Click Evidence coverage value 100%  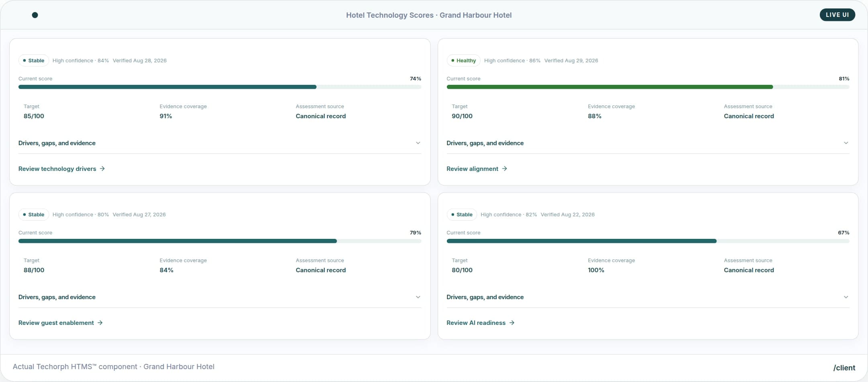tap(596, 270)
